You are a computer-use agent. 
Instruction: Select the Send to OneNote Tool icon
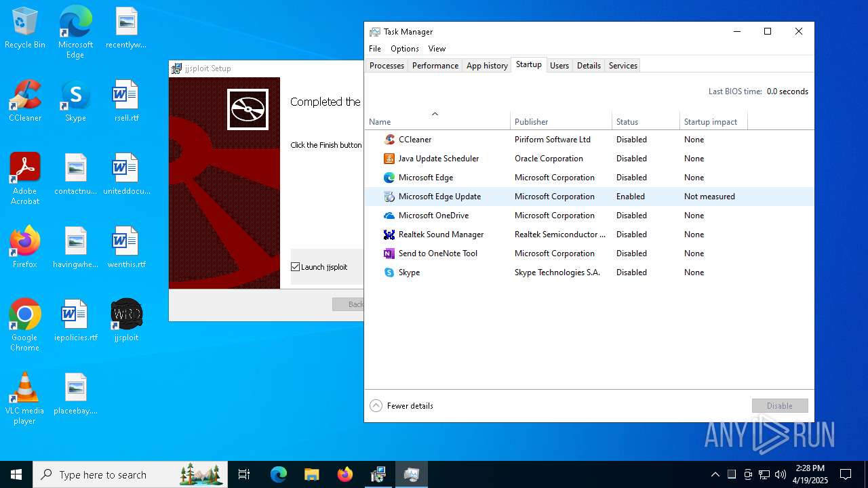(x=389, y=253)
